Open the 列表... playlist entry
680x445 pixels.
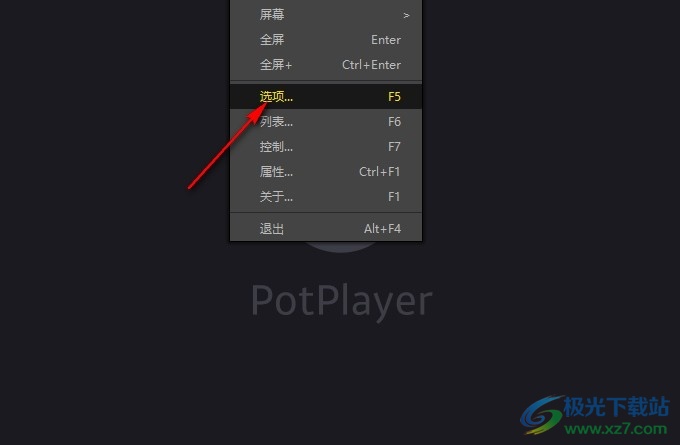tap(326, 121)
